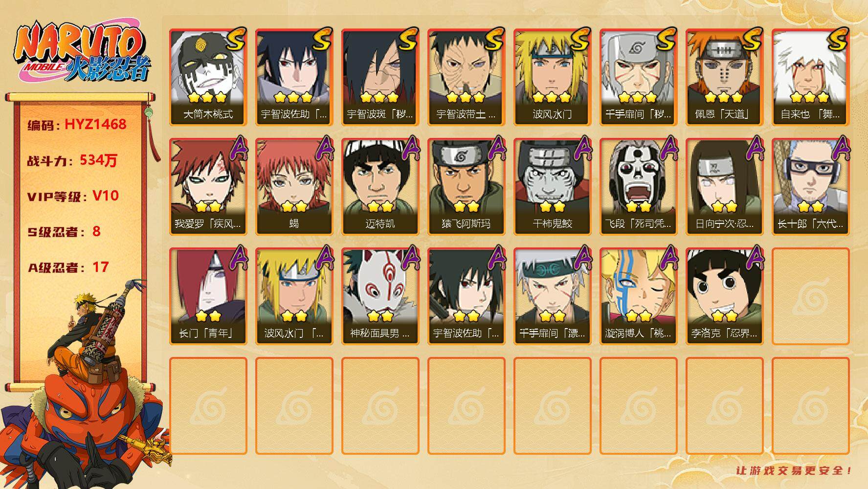Open the 猿飞阿斯玛 ninja card
This screenshot has height=489, width=868.
point(467,187)
